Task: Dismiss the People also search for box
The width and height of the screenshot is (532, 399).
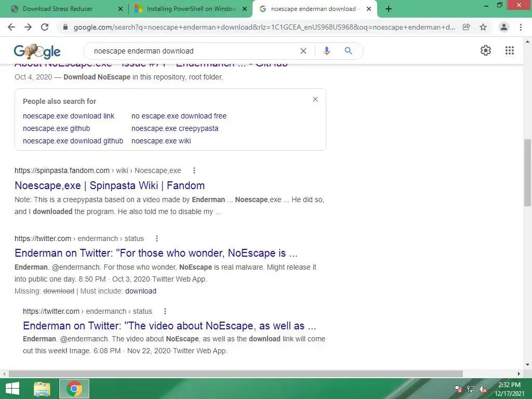Action: [x=315, y=99]
